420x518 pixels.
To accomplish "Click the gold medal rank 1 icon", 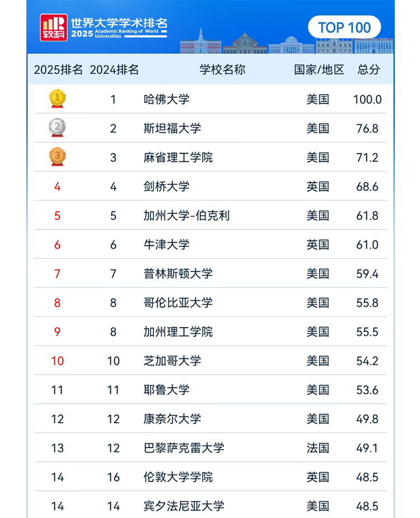I will [57, 99].
